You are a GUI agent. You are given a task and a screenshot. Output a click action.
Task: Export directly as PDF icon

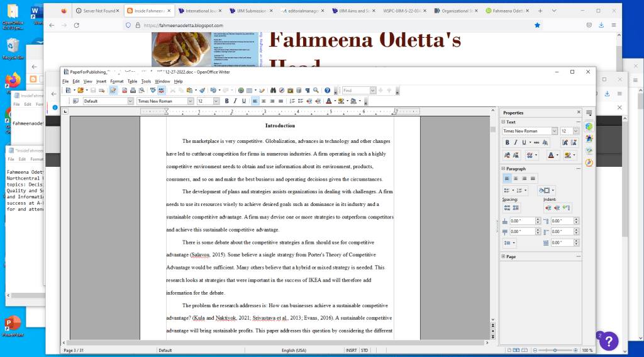[125, 90]
